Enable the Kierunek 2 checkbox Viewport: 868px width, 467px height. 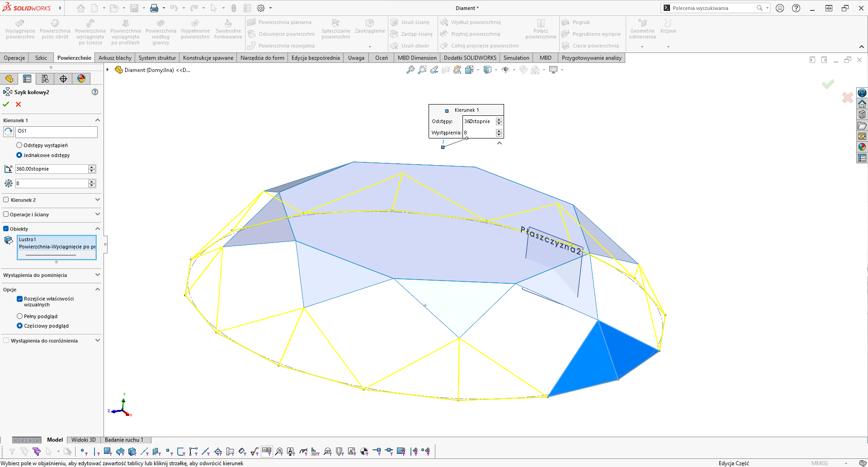point(6,200)
